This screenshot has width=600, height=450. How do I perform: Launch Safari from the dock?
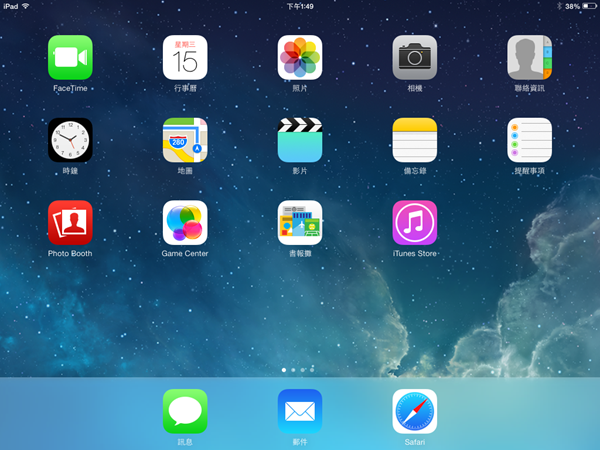414,411
